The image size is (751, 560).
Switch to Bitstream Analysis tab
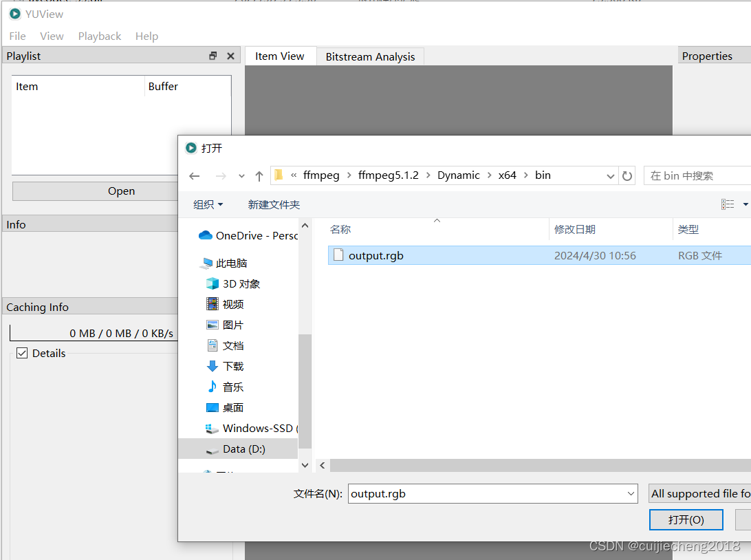click(370, 56)
